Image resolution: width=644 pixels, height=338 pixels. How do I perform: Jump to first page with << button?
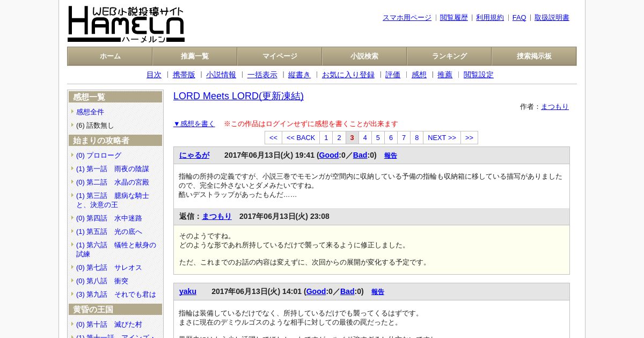click(273, 138)
